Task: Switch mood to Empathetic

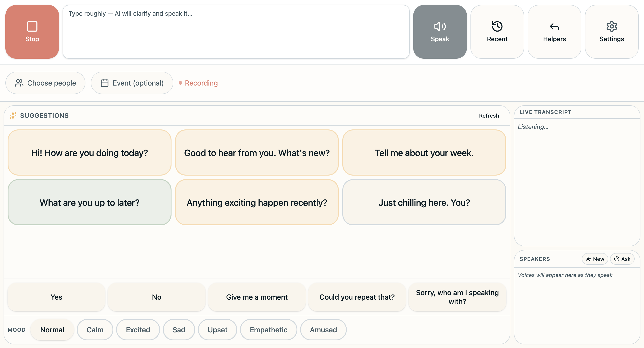Action: pyautogui.click(x=269, y=329)
